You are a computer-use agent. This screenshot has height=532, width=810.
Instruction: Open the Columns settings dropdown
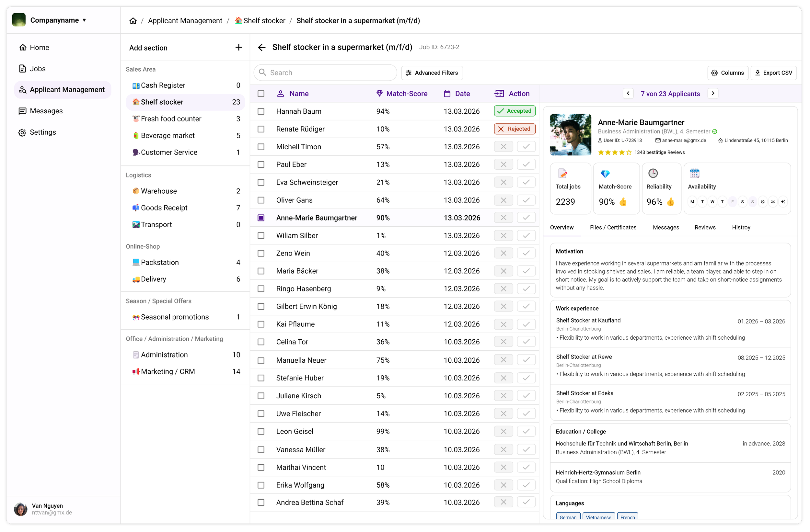[x=727, y=73]
